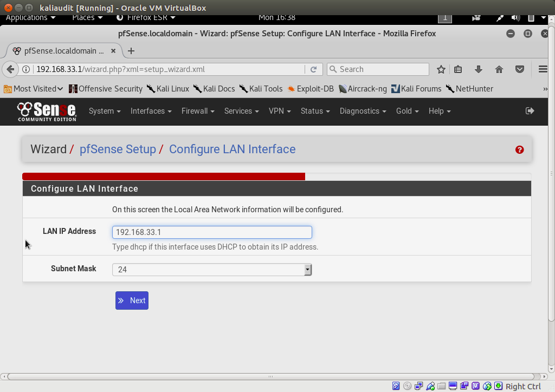The width and height of the screenshot is (555, 392).
Task: Reload the page with refresh icon
Action: [x=313, y=69]
